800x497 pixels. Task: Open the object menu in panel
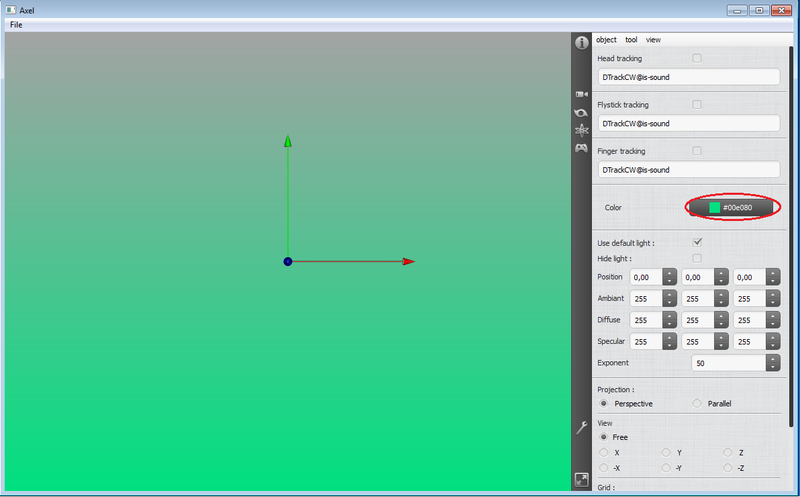point(606,40)
